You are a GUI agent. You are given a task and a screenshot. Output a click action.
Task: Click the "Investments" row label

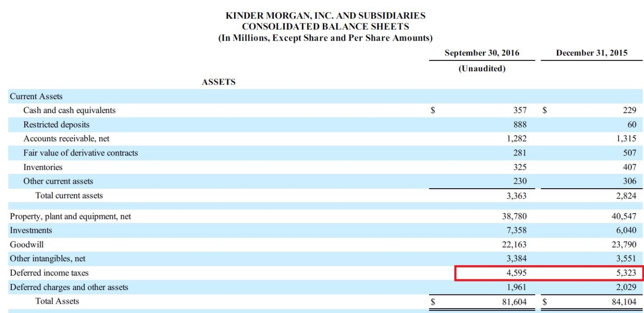coord(31,230)
